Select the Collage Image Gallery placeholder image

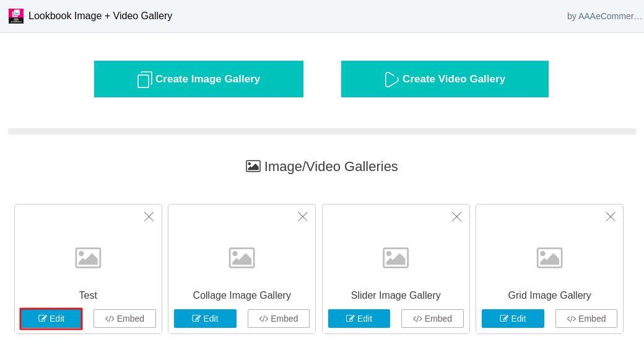(x=242, y=258)
